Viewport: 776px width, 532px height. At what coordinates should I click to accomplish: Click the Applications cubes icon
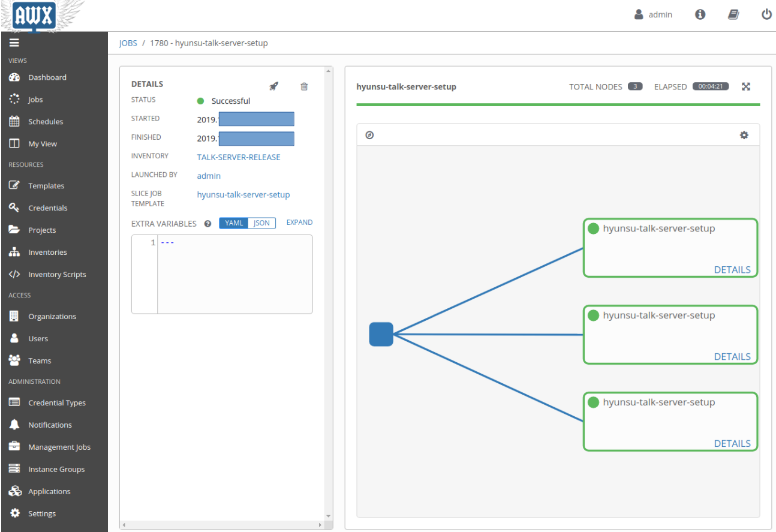[15, 491]
